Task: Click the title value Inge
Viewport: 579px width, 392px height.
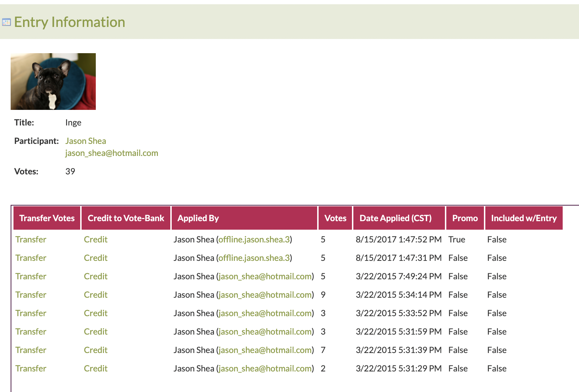Action: [73, 123]
